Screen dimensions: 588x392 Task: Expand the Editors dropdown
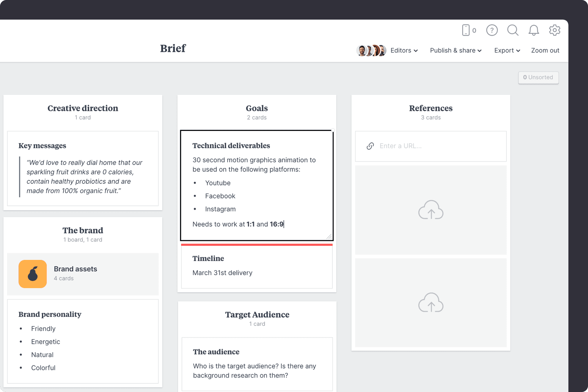pyautogui.click(x=404, y=50)
